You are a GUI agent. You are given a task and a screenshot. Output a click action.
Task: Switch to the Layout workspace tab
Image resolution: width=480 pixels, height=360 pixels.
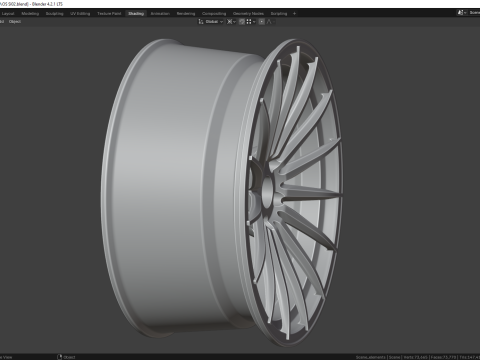(8, 14)
